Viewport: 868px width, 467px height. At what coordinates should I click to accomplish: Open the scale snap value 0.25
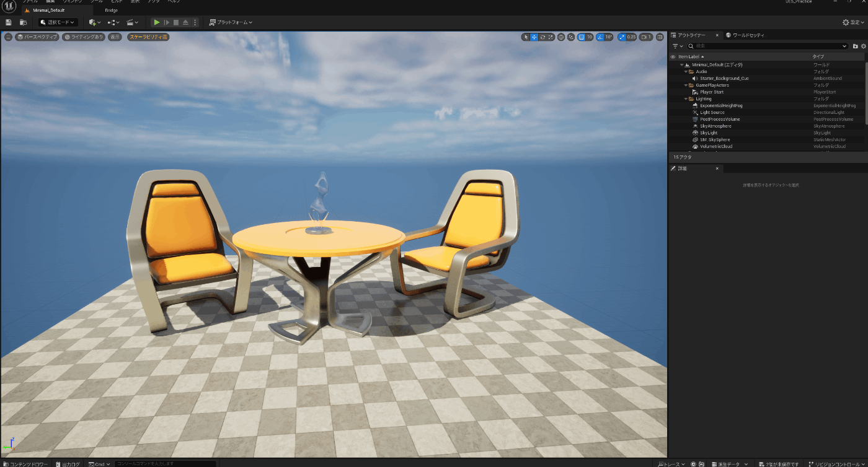pos(631,37)
